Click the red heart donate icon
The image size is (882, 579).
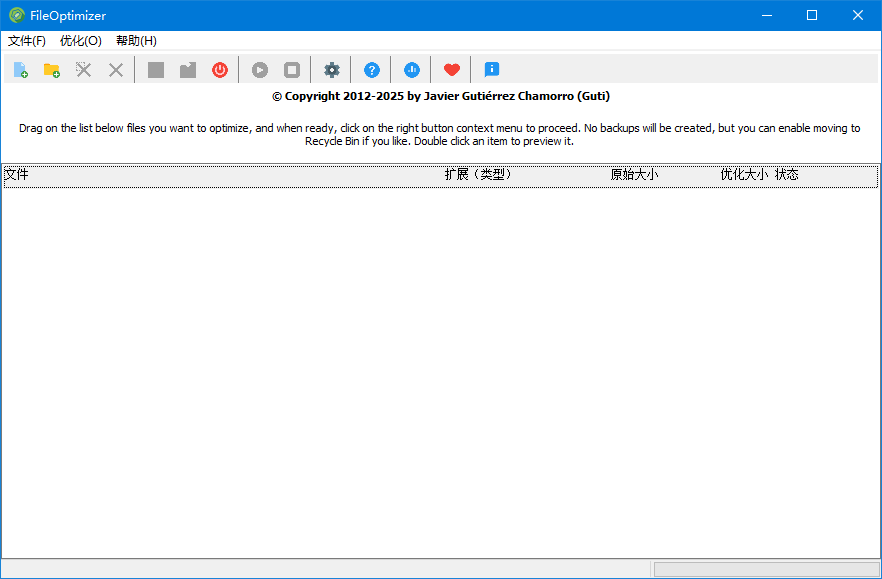coord(452,70)
